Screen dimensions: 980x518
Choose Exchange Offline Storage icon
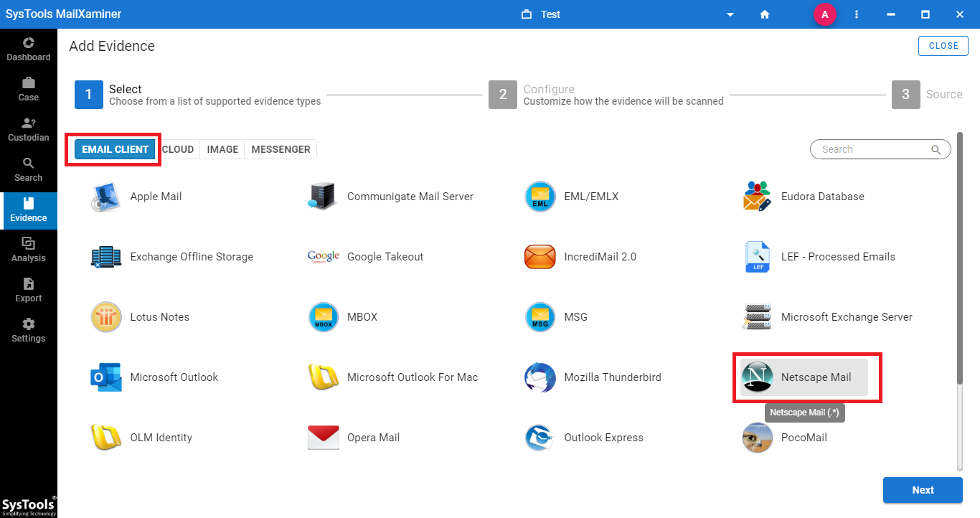point(106,257)
